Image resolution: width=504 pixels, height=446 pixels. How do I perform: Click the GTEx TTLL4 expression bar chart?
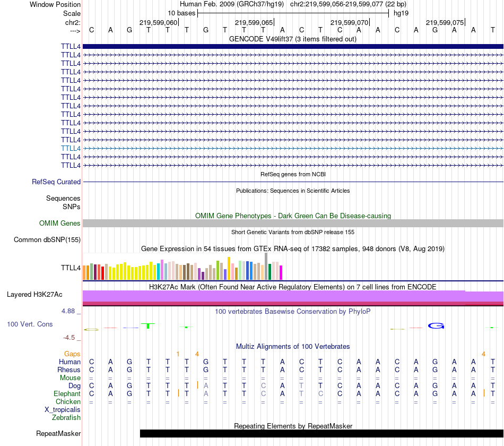click(183, 267)
